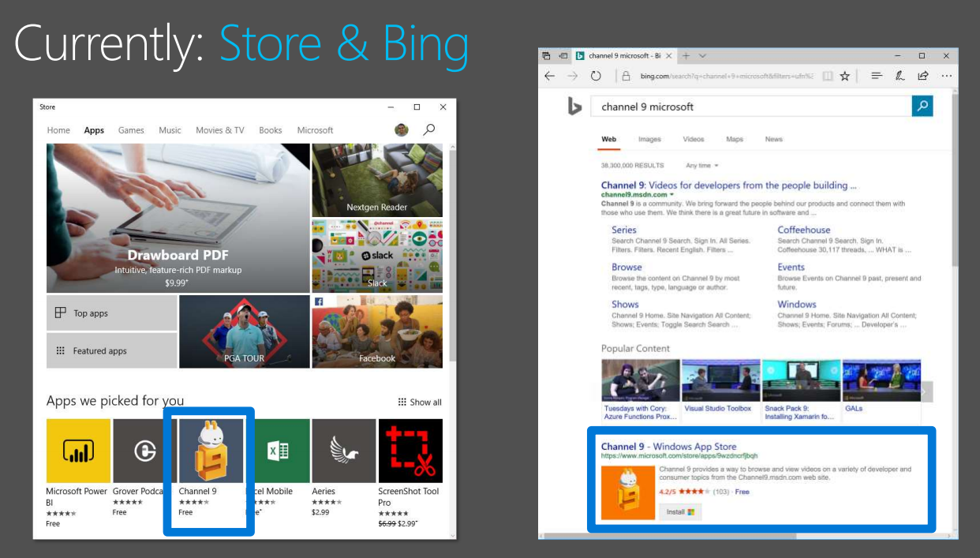Open the Drawboard PDF featured banner
The width and height of the screenshot is (980, 558).
pos(178,218)
